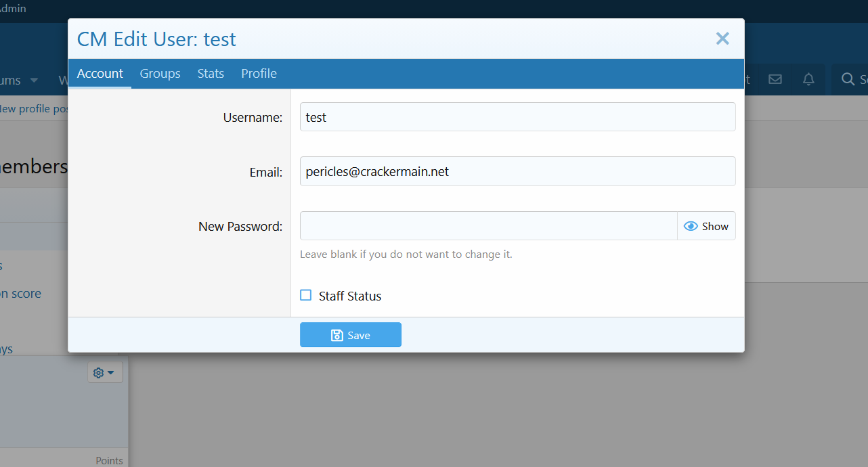This screenshot has width=868, height=467.
Task: Click the "Leave blank if you do not want to change it." hint
Action: 406,254
